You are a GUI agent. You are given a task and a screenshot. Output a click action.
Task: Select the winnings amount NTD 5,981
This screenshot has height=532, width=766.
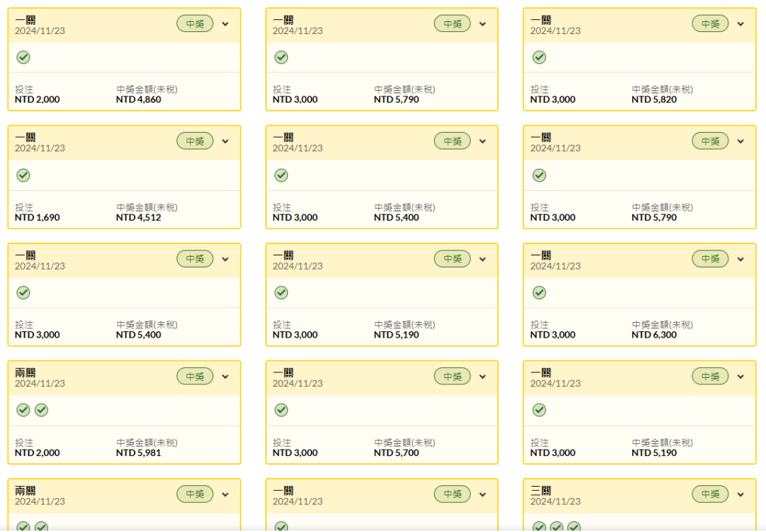pos(139,453)
